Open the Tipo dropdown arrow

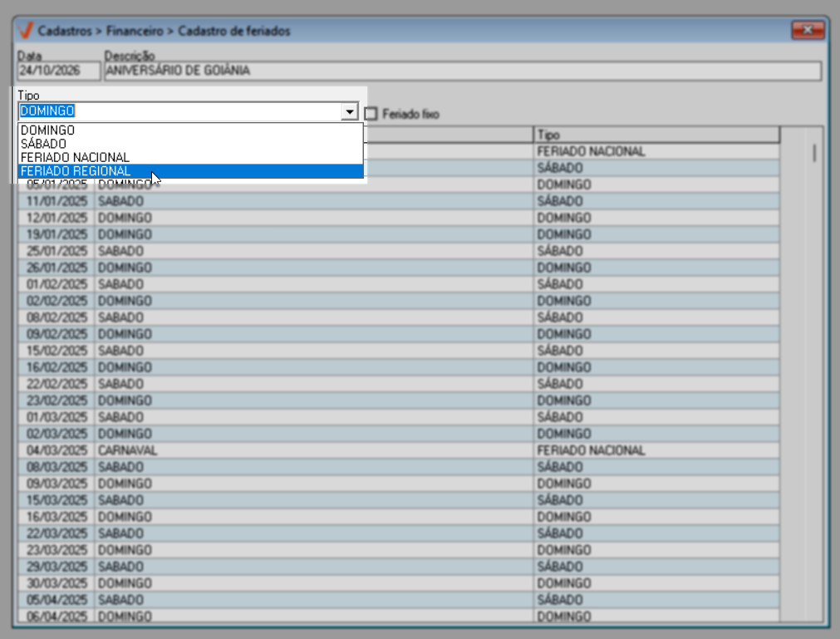click(350, 111)
